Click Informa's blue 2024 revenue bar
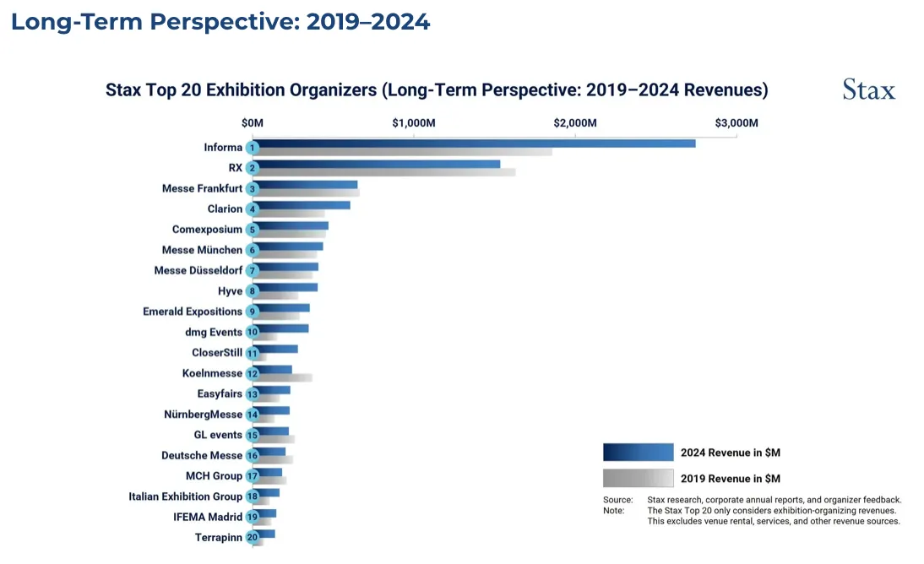Image resolution: width=924 pixels, height=564 pixels. 473,143
